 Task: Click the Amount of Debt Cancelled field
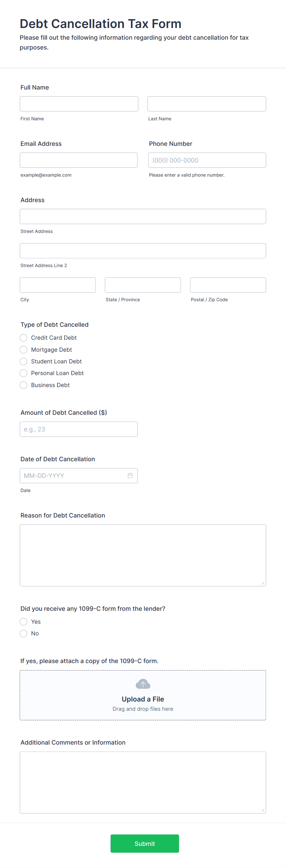[78, 429]
